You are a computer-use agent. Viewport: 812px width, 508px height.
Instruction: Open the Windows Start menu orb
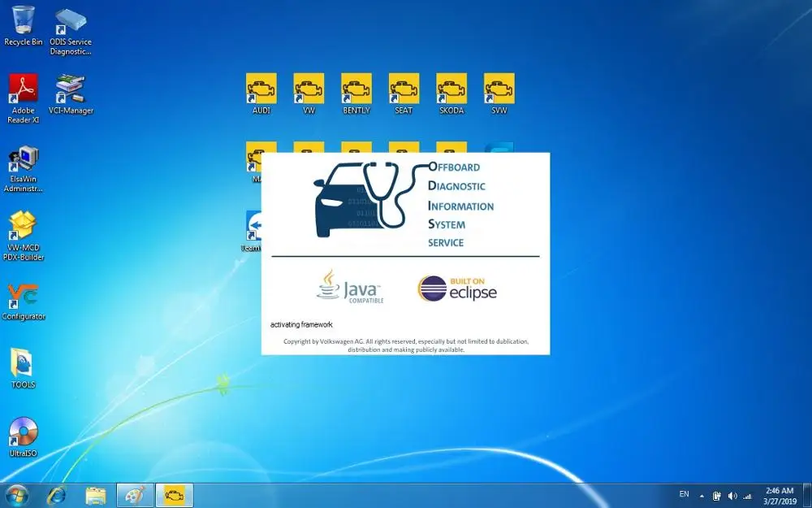(16, 496)
